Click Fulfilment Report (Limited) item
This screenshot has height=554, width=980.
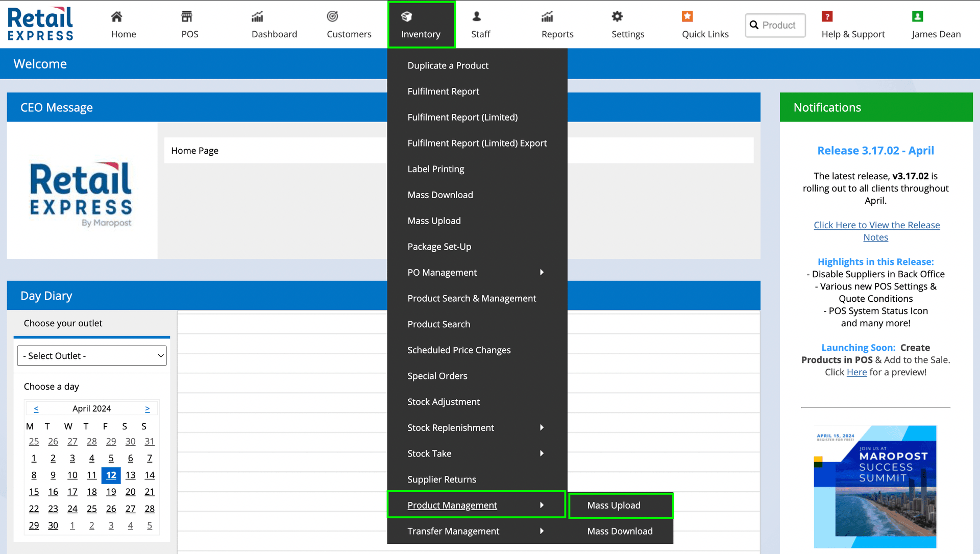coord(462,117)
